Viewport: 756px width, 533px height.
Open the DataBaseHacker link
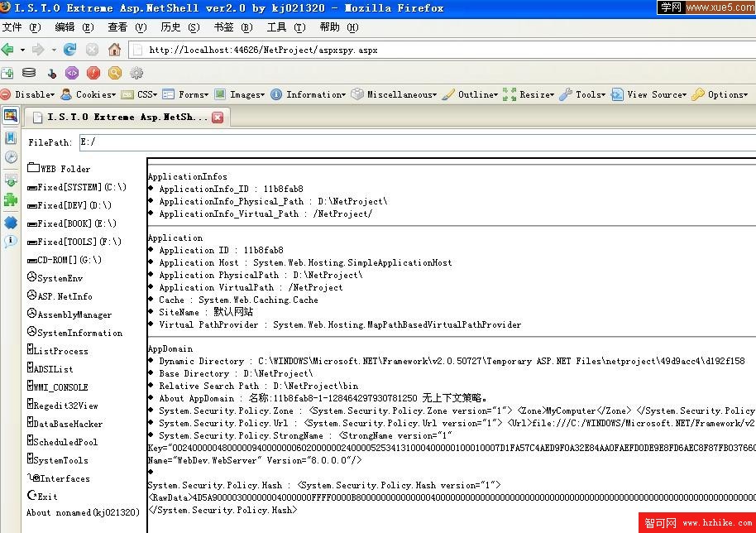tap(65, 424)
